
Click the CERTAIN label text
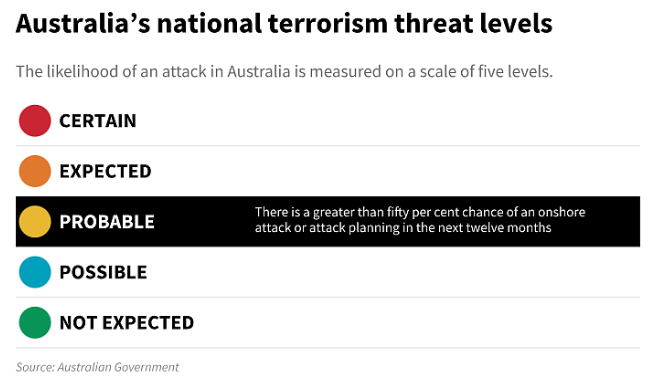coord(98,121)
